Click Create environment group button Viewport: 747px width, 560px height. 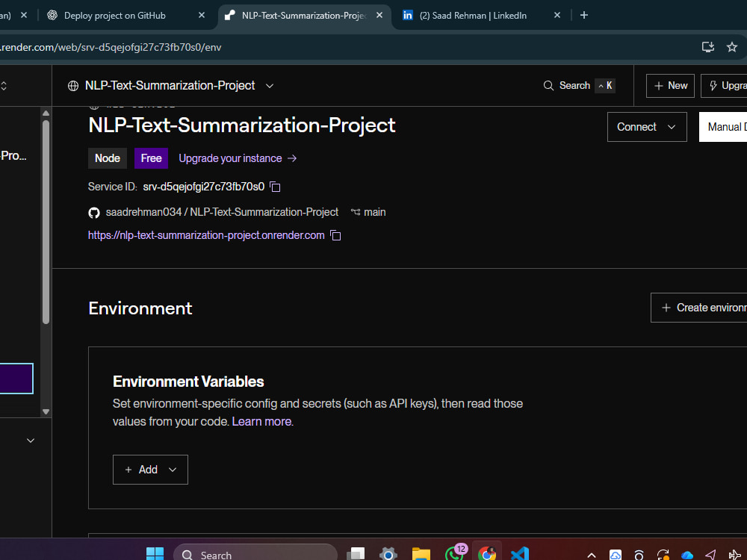click(x=699, y=308)
